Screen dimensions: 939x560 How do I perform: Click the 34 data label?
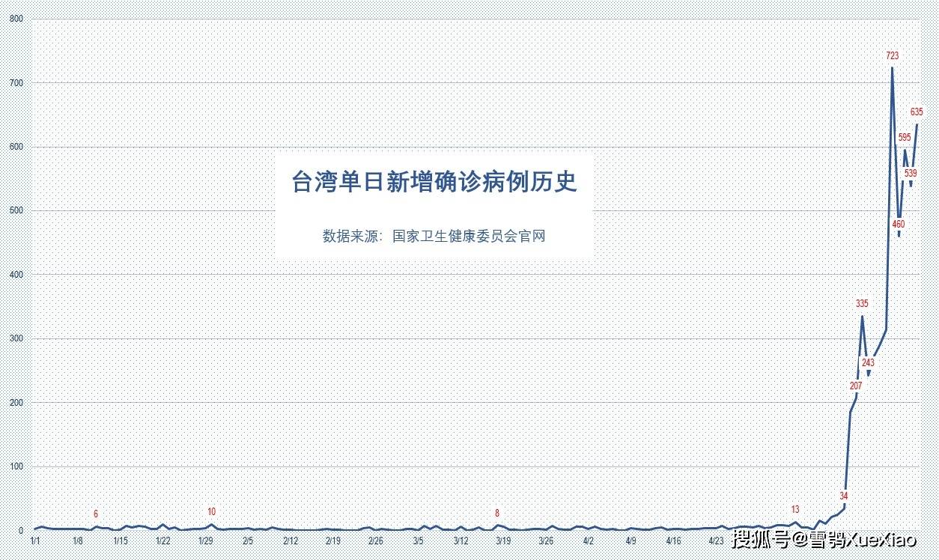(x=844, y=496)
